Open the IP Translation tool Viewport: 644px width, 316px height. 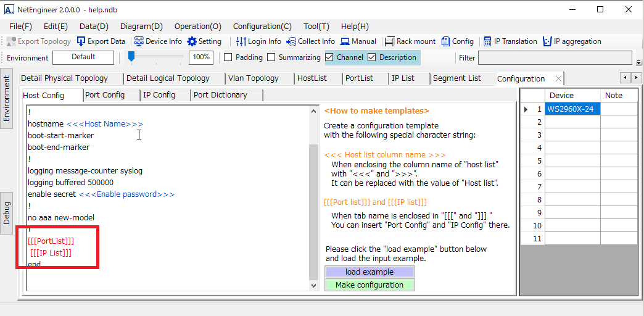coord(487,41)
